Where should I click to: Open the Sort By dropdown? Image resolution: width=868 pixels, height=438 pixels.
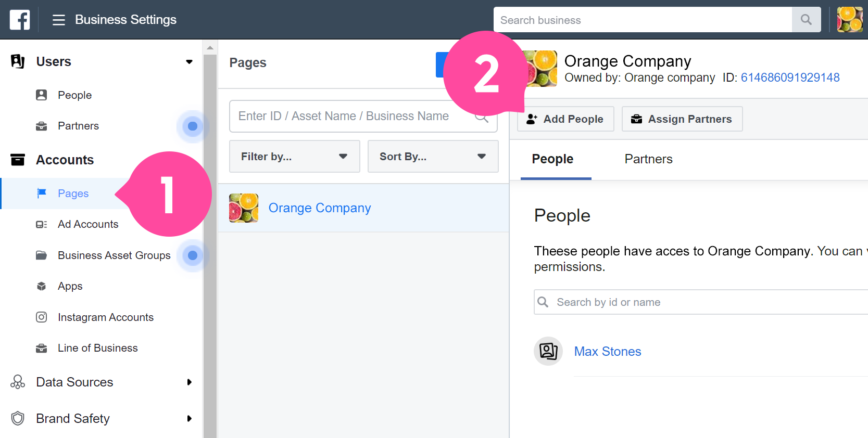(433, 157)
